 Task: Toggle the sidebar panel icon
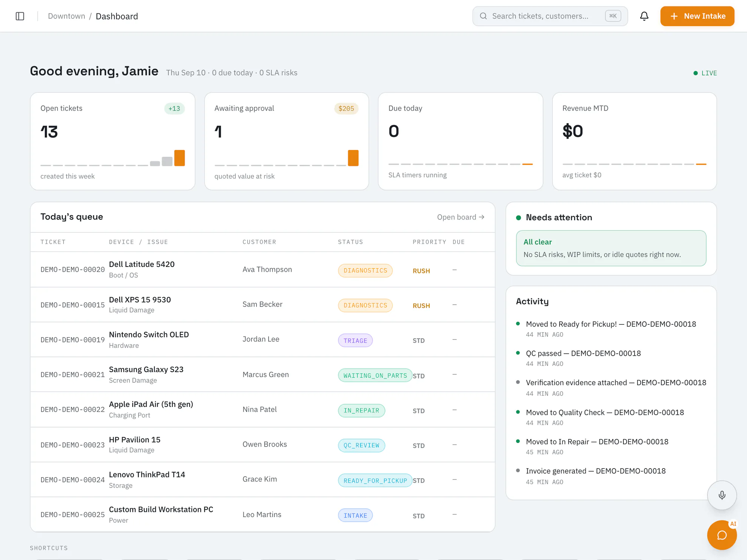pos(20,16)
